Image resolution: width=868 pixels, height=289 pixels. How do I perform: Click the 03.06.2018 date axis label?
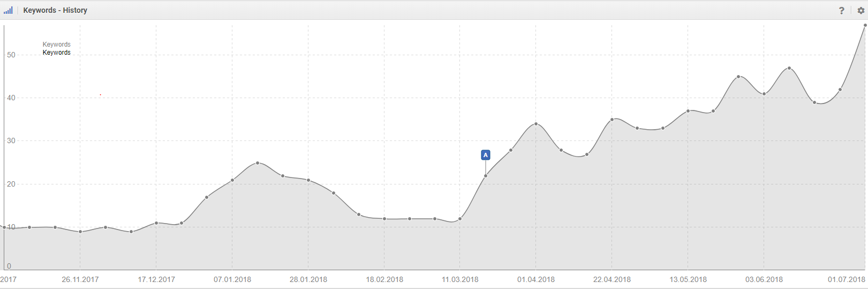pos(764,279)
